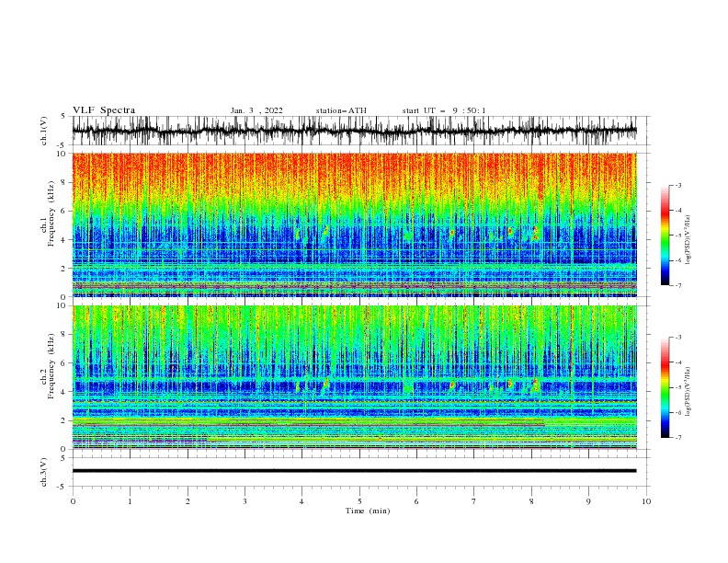This screenshot has width=728, height=563.
Task: Click the 'ch.3(V)' axis label
Action: (43, 472)
